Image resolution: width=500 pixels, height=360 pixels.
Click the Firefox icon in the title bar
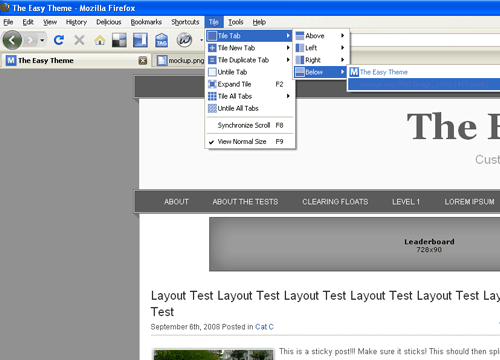5,7
